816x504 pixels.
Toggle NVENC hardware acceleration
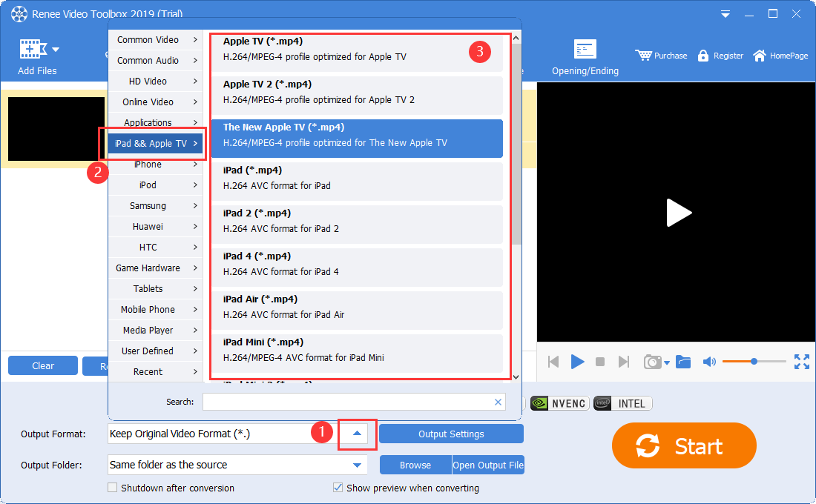click(x=559, y=403)
